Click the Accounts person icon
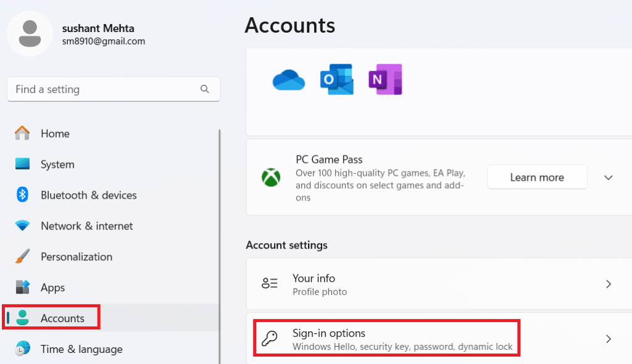632x364 pixels. (x=23, y=318)
